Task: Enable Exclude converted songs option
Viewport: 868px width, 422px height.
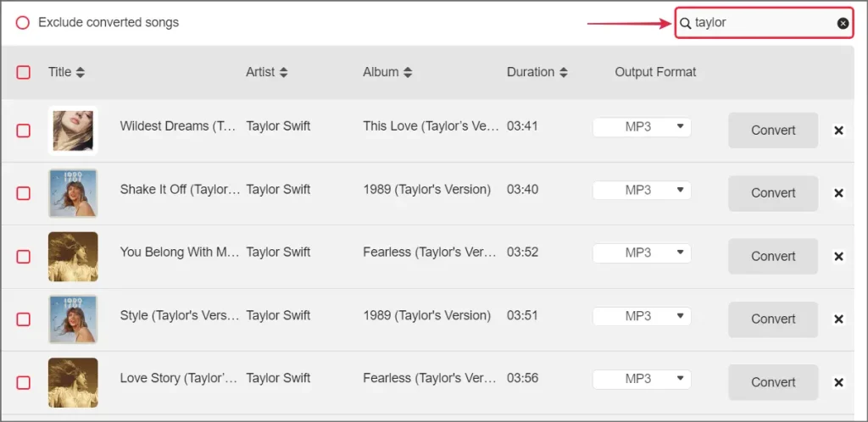Action: 23,23
